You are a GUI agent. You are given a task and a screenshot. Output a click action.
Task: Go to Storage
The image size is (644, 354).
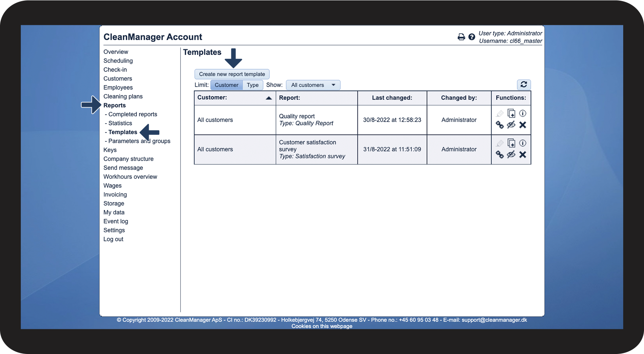pyautogui.click(x=114, y=203)
